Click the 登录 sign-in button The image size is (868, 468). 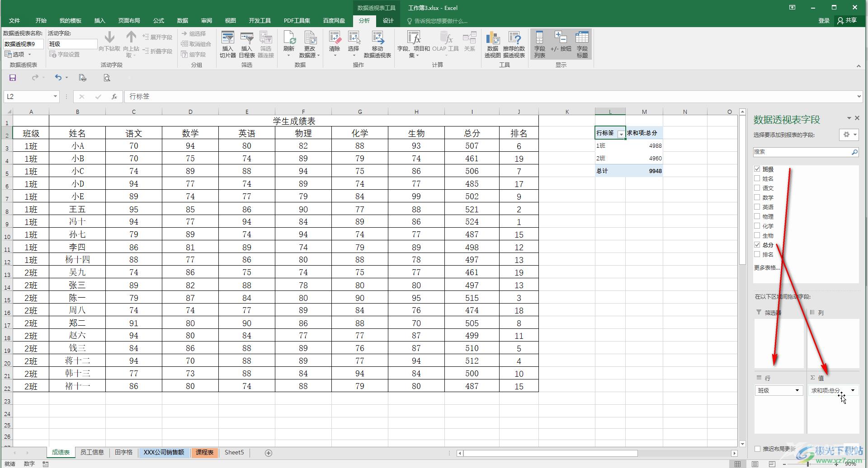tap(824, 21)
